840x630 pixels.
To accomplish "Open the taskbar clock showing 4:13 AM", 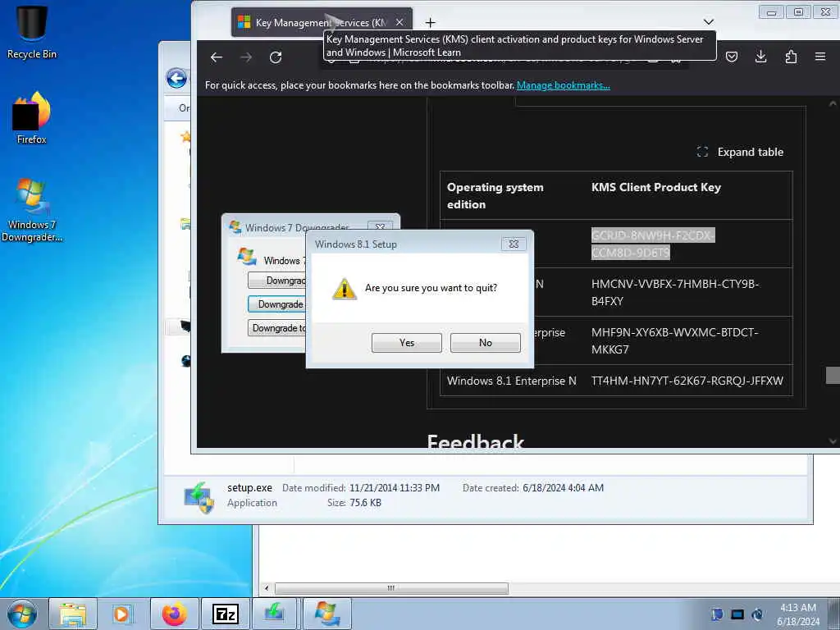I will [x=797, y=614].
